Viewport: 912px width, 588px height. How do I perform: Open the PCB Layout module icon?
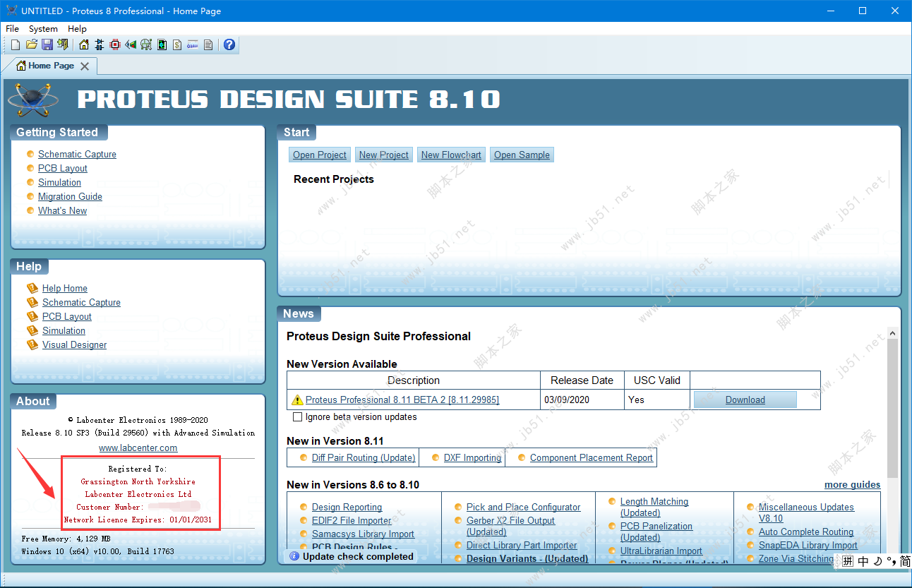[115, 44]
